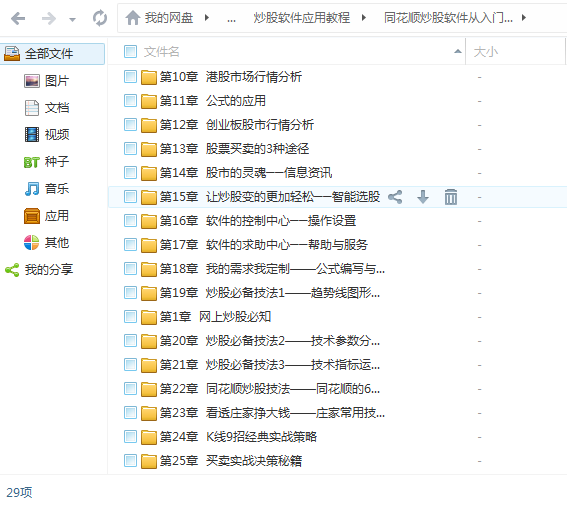Expand the arrow after 炒股软件应用教程 breadcrumb

363,17
